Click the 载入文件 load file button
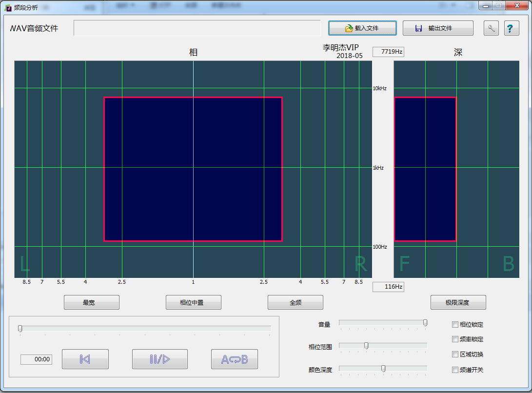The width and height of the screenshot is (532, 393). (362, 28)
